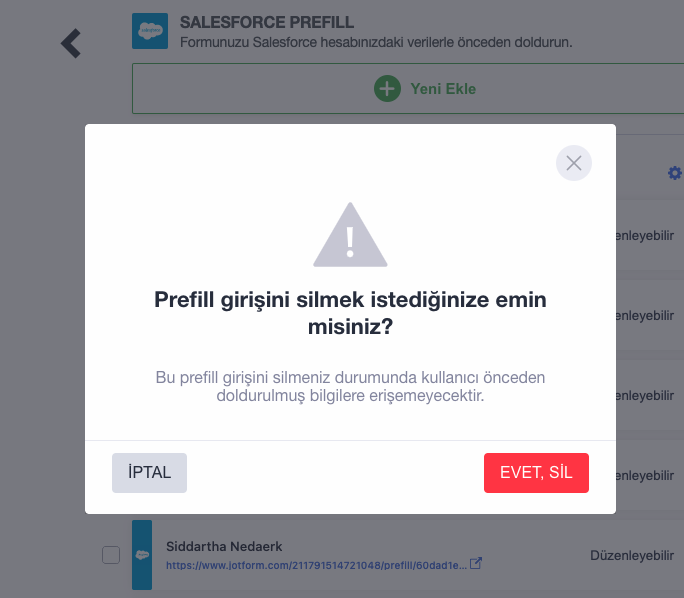Open settings via the blue gear icon

pyautogui.click(x=675, y=173)
